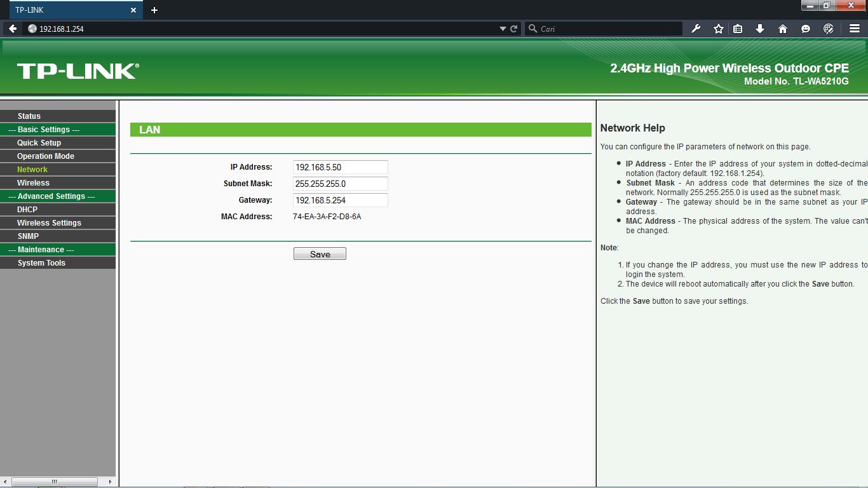The height and width of the screenshot is (488, 868).
Task: Click the Model No. TL-WA5210G text
Action: 796,82
